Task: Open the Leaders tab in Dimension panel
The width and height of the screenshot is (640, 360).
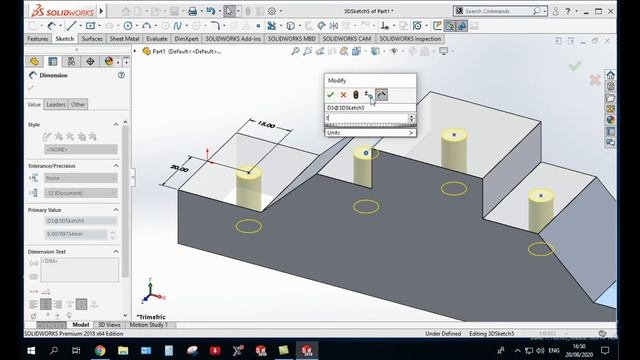Action: [x=56, y=104]
